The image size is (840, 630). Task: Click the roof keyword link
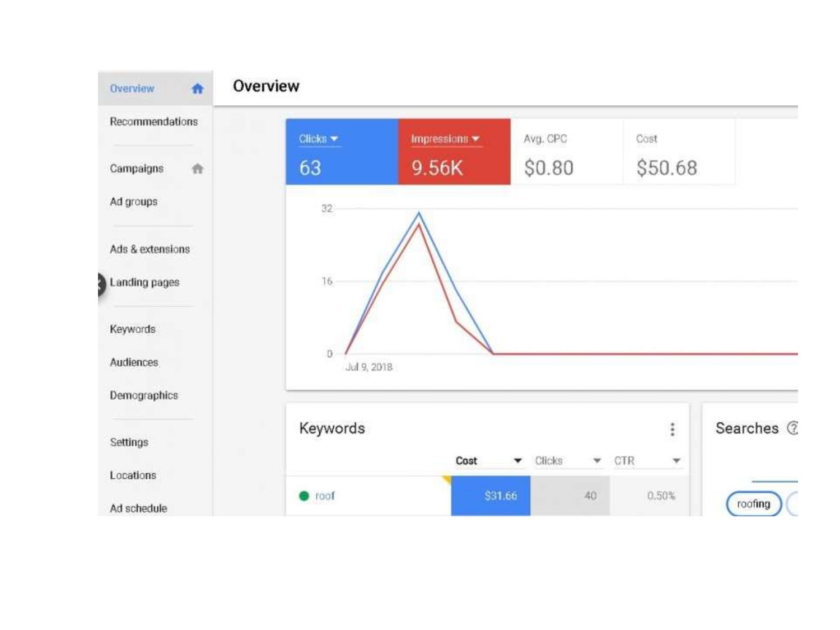click(x=325, y=496)
